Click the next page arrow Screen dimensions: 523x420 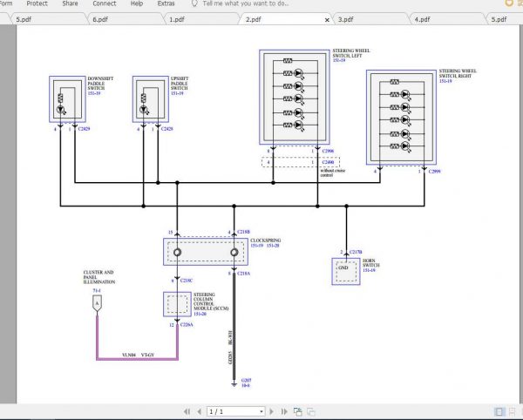click(x=271, y=411)
